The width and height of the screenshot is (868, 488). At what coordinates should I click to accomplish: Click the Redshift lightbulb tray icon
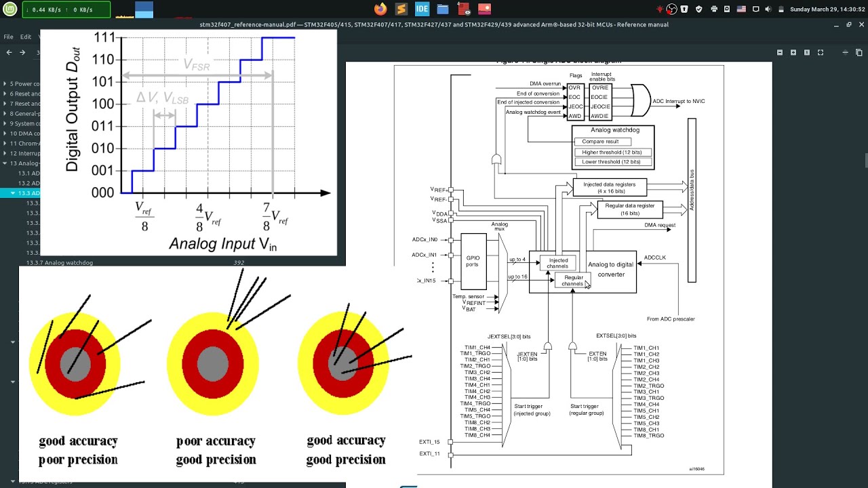pos(660,9)
